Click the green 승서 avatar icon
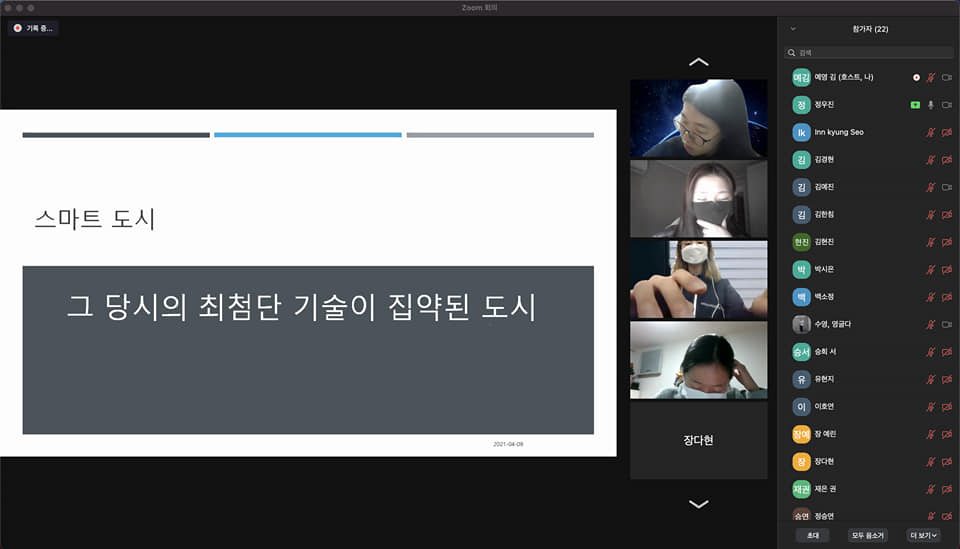Screen dimensions: 960x549 (801, 352)
